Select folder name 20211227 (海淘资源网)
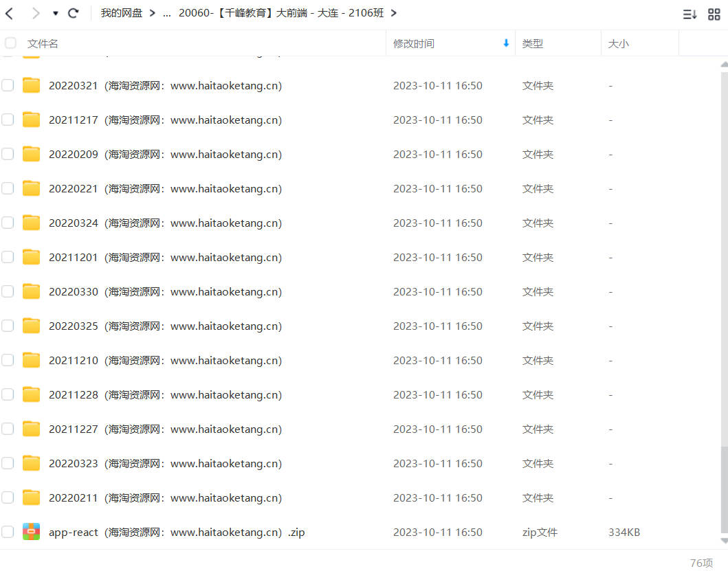This screenshot has height=571, width=728. pos(165,429)
